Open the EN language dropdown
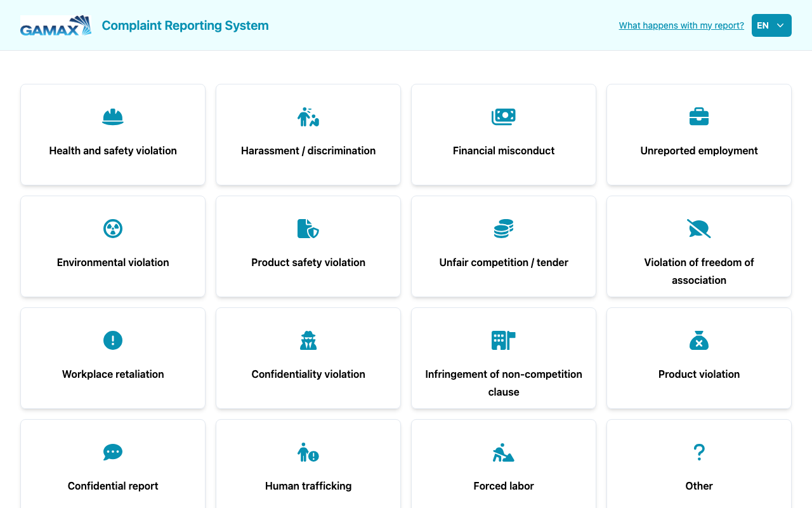 pyautogui.click(x=771, y=25)
